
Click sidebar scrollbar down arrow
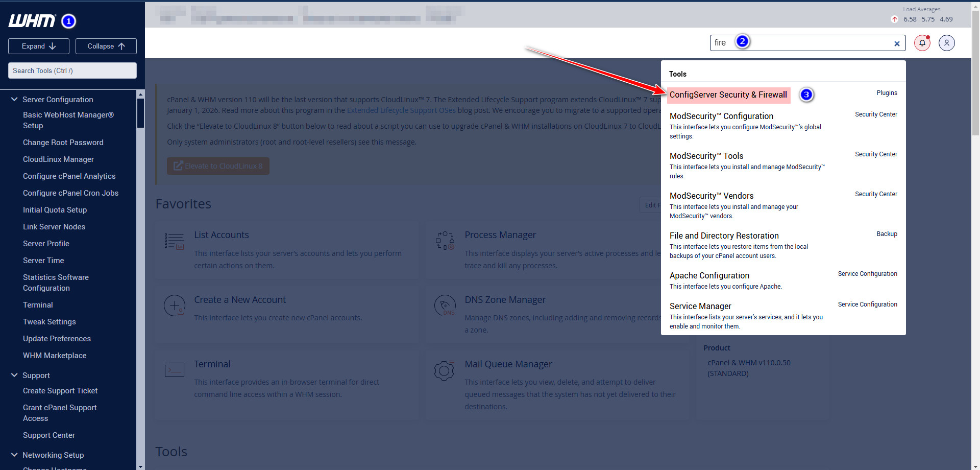point(140,466)
